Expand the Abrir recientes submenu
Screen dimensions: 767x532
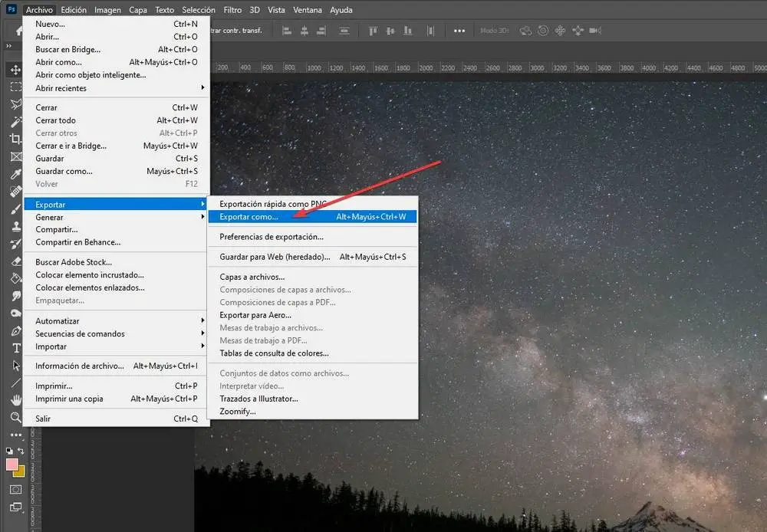coord(117,88)
